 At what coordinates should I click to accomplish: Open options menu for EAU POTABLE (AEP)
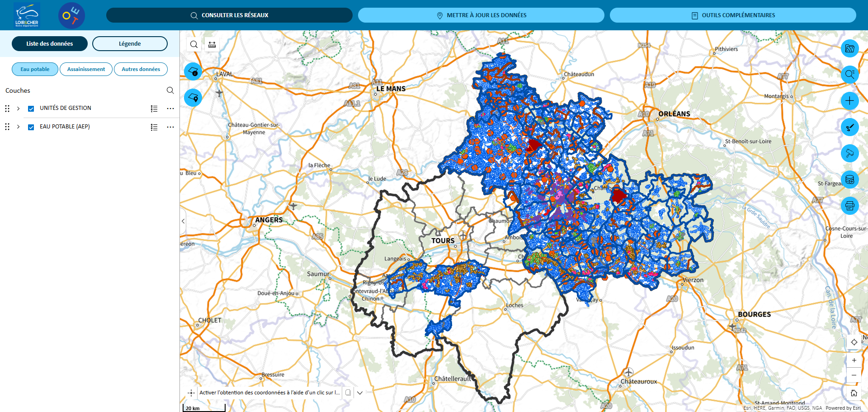point(170,127)
